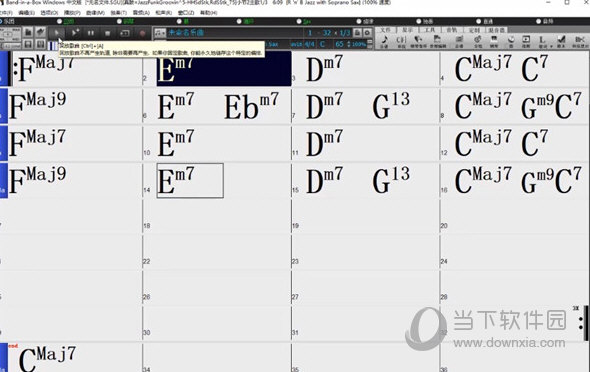590x372 pixels.
Task: Click the chorus count 1/3
Action: [x=345, y=33]
